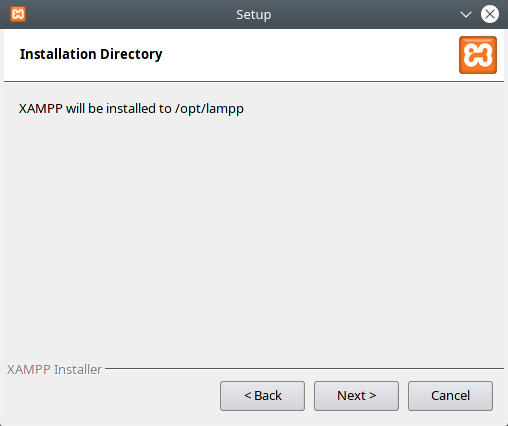Click the divider line under the header
508x426 pixels.
pyautogui.click(x=254, y=81)
